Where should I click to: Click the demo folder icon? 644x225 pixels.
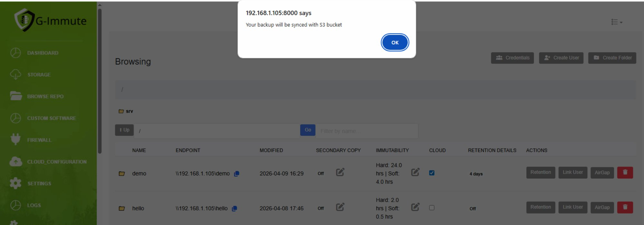(x=122, y=174)
